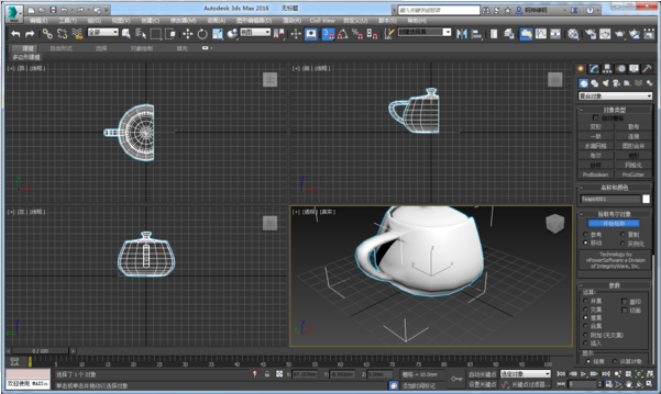
Task: Open the Help menu
Action: [x=417, y=20]
